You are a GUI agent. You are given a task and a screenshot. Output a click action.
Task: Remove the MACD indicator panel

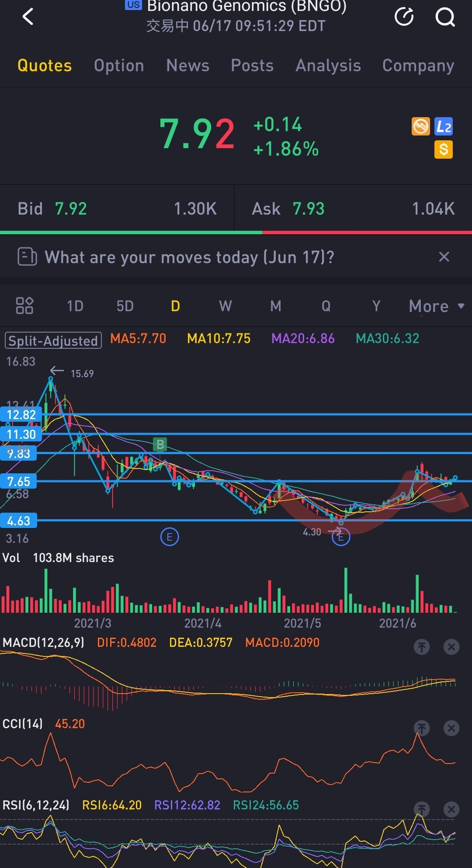pos(451,647)
